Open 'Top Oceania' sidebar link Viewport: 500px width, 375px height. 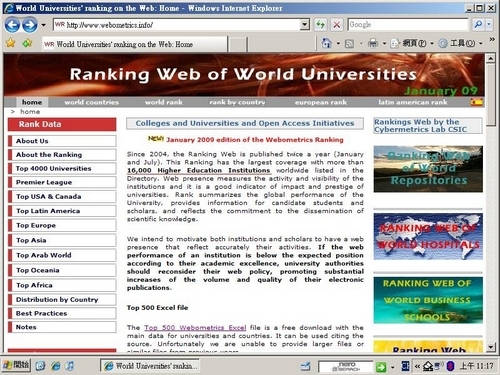[62, 270]
